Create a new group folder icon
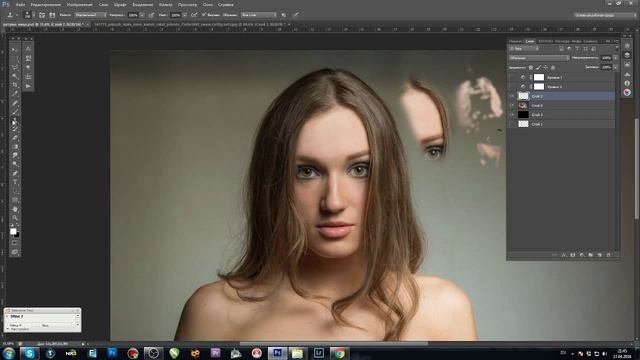The image size is (640, 360). [590, 255]
